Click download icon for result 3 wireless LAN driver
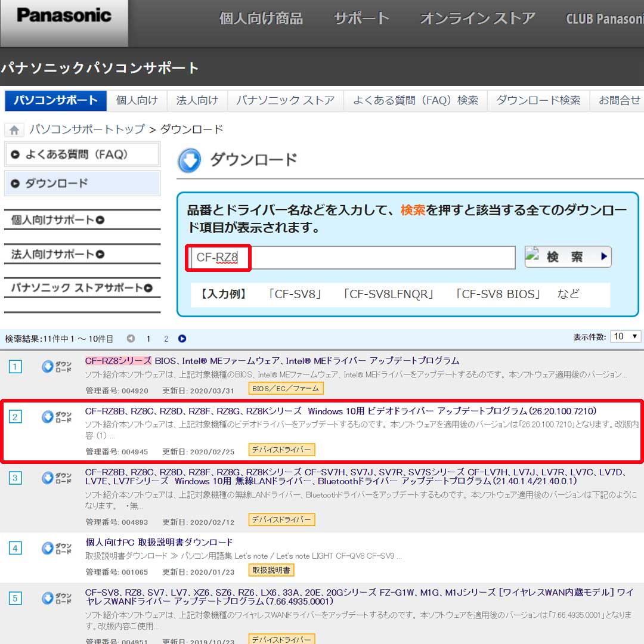This screenshot has width=644, height=644. point(56,478)
